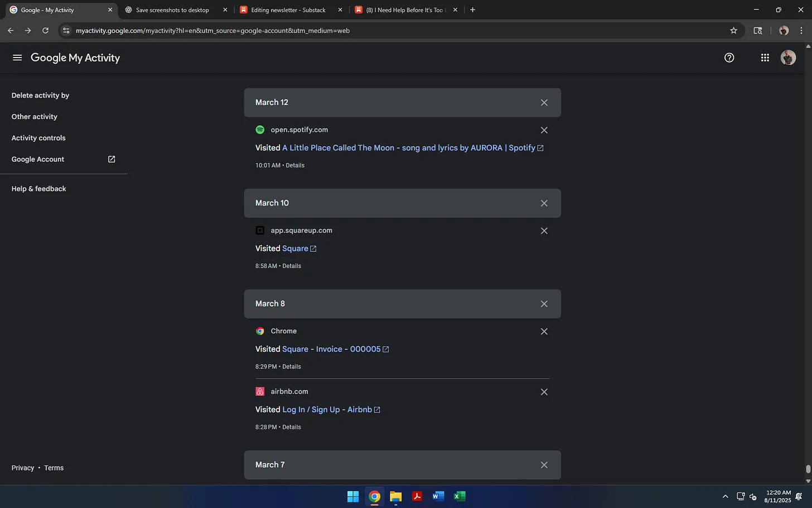
Task: Open the side panel search icon in toolbar
Action: [757, 31]
